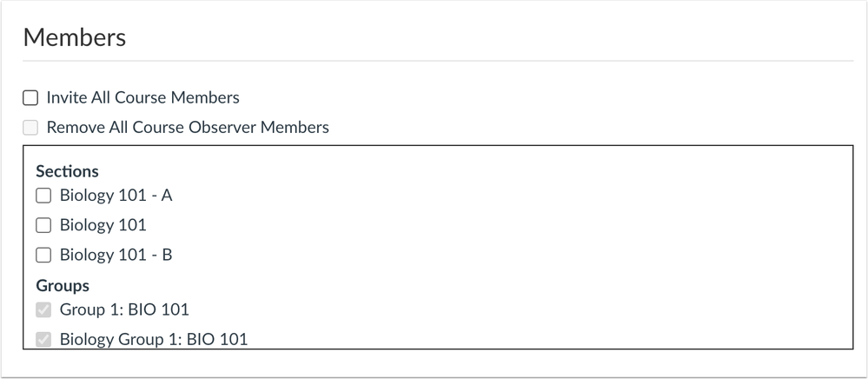Click the Biology 101 - B label text
The image size is (868, 379).
pos(116,255)
